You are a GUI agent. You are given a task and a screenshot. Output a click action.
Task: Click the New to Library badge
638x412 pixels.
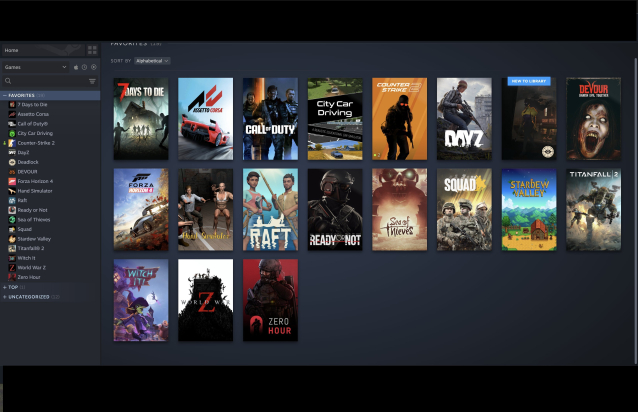click(x=527, y=81)
